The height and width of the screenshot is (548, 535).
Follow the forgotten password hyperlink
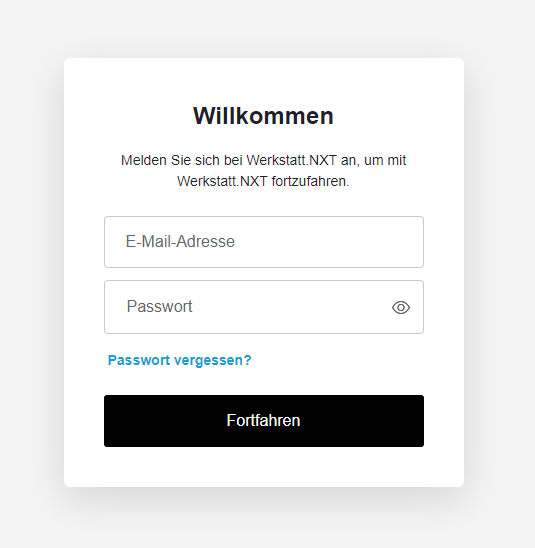point(180,360)
